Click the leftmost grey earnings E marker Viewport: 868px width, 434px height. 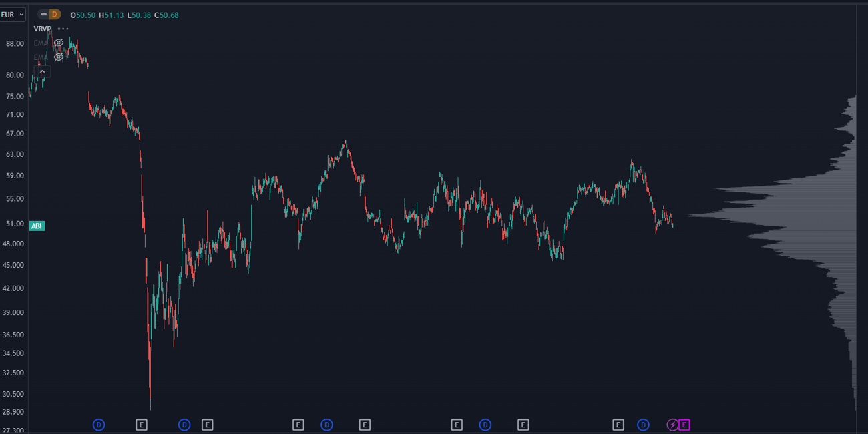point(142,425)
